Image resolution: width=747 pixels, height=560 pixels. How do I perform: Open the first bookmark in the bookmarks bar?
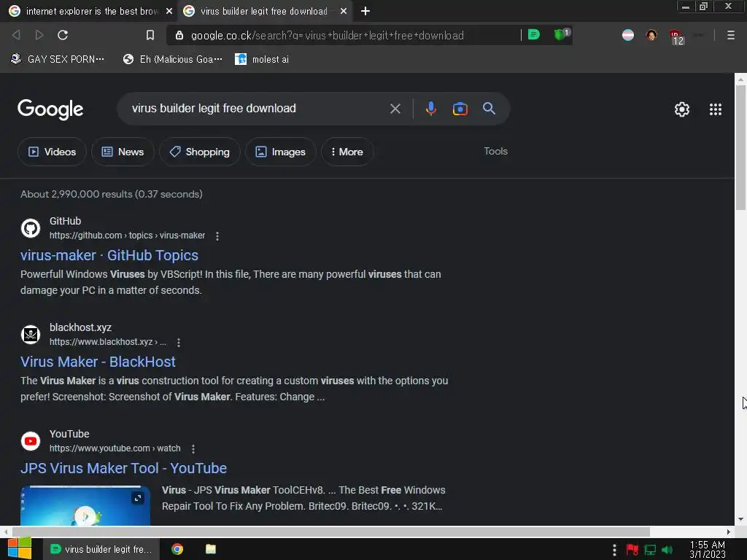[x=58, y=59]
